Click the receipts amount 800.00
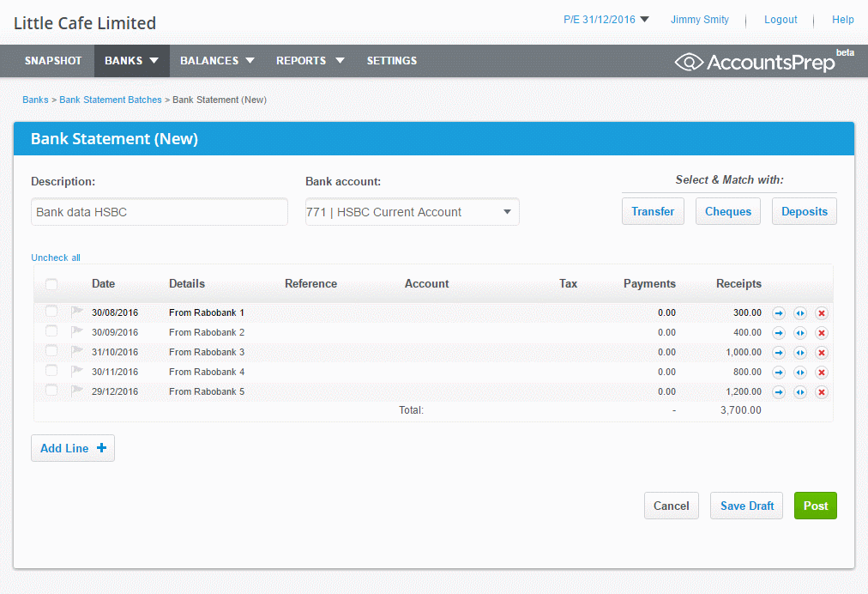868x594 pixels. 747,372
